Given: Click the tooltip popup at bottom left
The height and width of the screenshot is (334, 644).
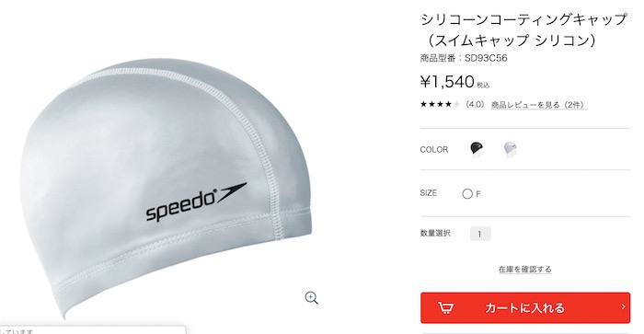Looking at the screenshot, I should pyautogui.click(x=92, y=330).
